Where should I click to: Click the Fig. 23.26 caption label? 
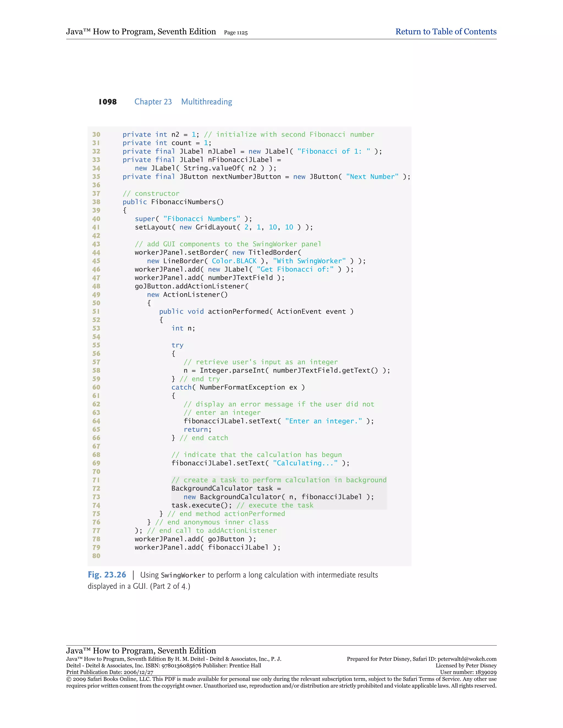pyautogui.click(x=107, y=575)
